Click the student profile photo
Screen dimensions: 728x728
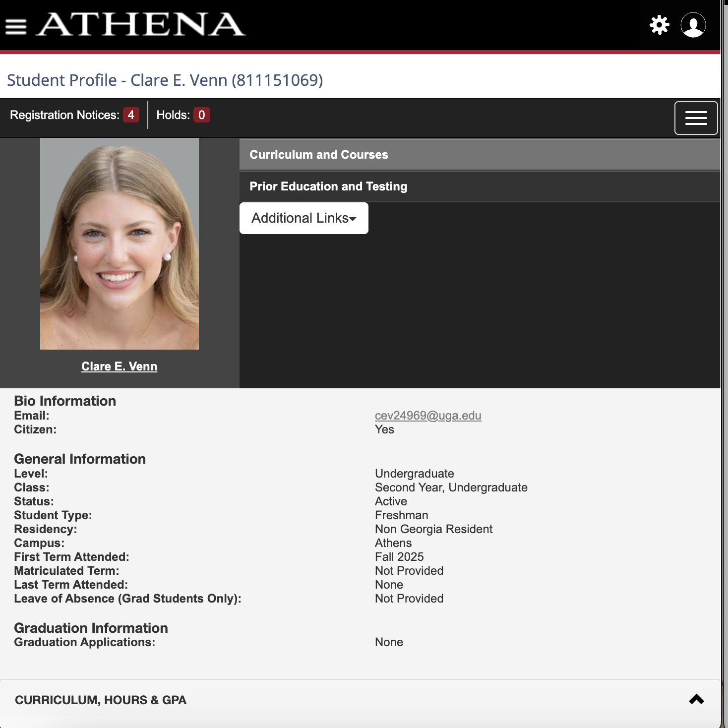coord(120,244)
